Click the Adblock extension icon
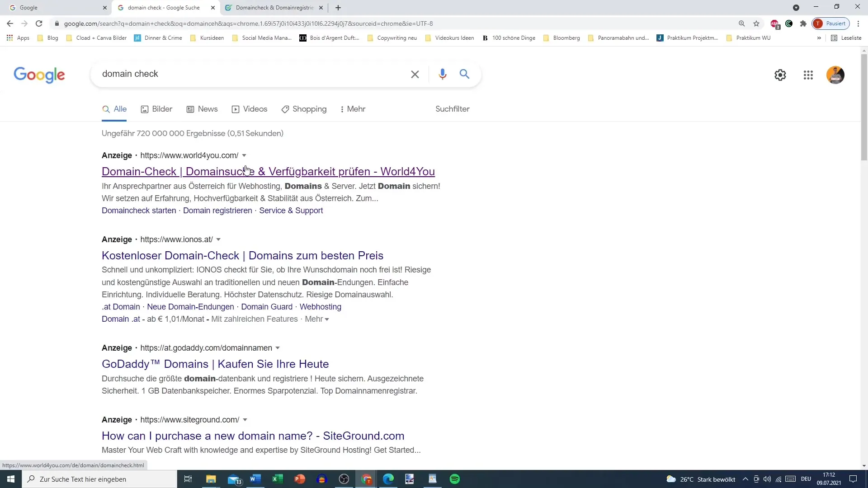868x488 pixels. [x=775, y=24]
